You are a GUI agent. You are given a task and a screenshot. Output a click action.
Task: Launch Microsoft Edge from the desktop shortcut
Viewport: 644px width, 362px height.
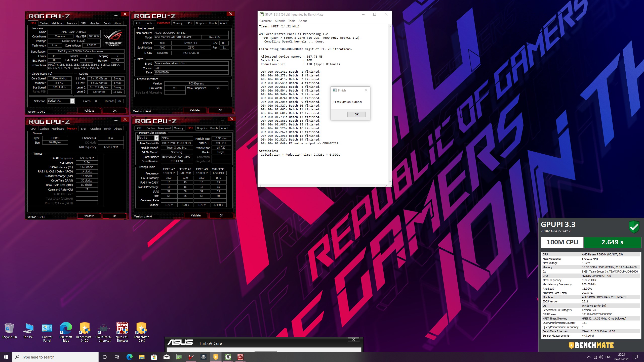coord(66,332)
